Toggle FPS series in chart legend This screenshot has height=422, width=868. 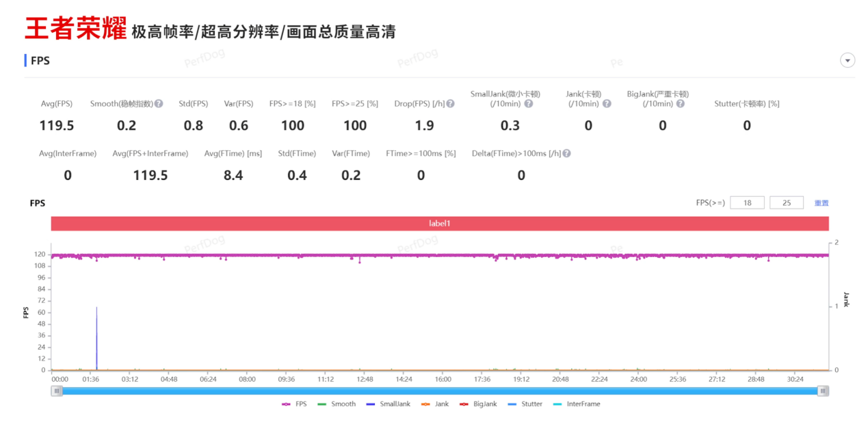pyautogui.click(x=294, y=404)
